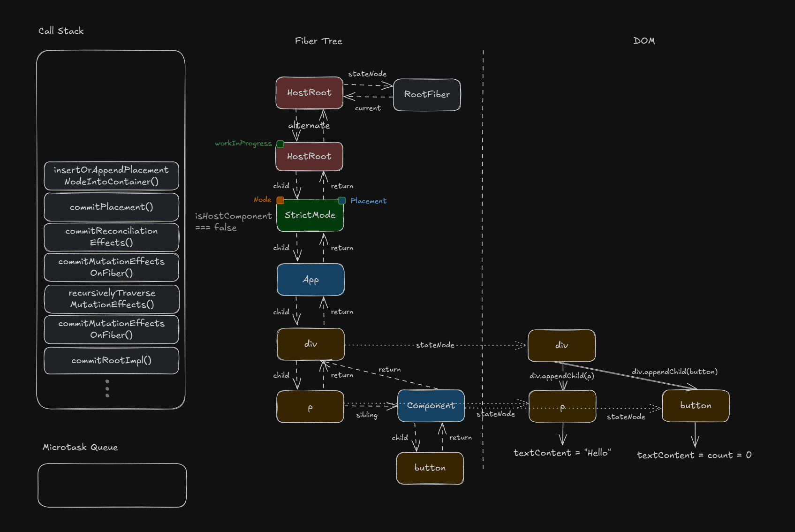Click the blue Placement marker square
Screen dimensions: 795x532
coord(342,201)
